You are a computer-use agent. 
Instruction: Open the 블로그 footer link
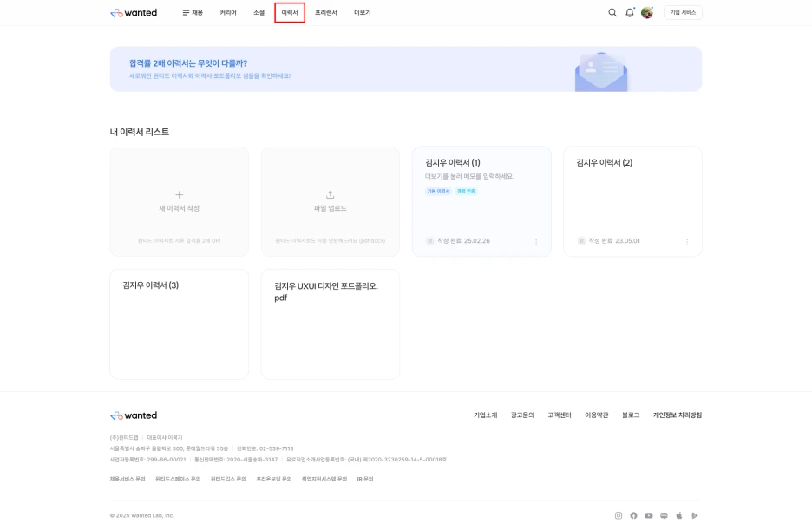(x=631, y=415)
